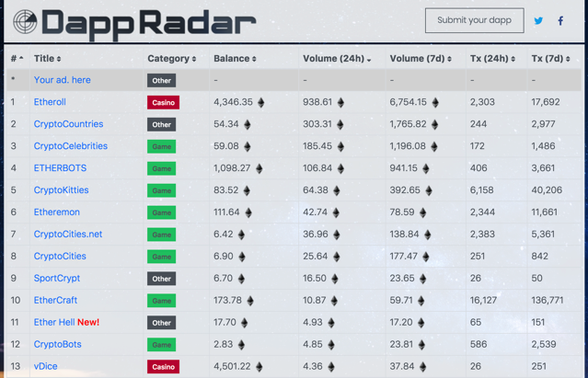Open the CryptoCities dapp link
Screen dimensions: 588x378
click(x=60, y=257)
